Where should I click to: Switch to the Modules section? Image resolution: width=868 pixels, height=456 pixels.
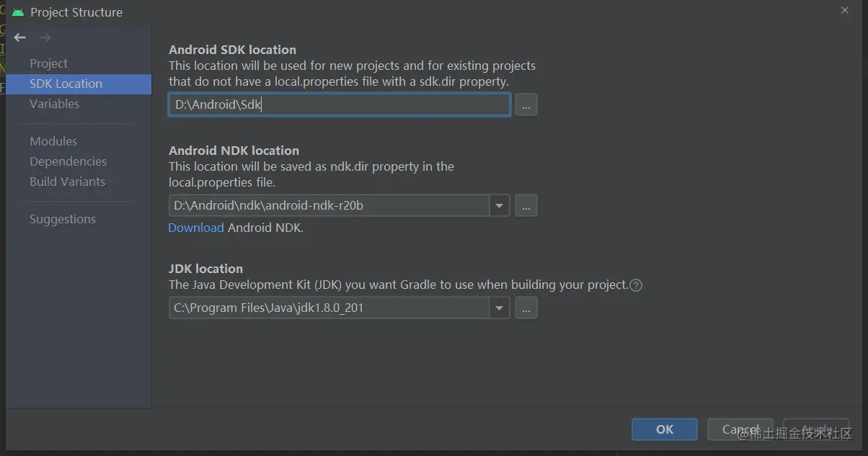click(x=53, y=141)
